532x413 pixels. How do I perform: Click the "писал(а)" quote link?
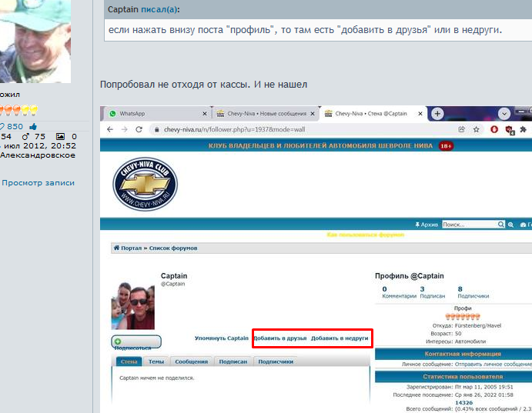159,9
